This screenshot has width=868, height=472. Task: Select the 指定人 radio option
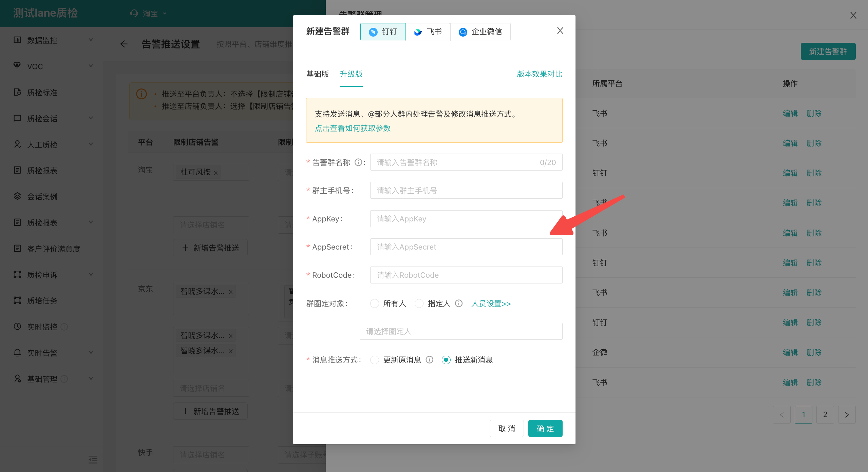coord(419,303)
